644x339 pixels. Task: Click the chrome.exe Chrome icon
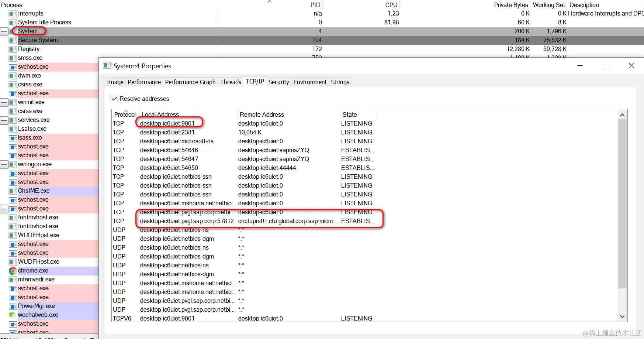coord(13,271)
